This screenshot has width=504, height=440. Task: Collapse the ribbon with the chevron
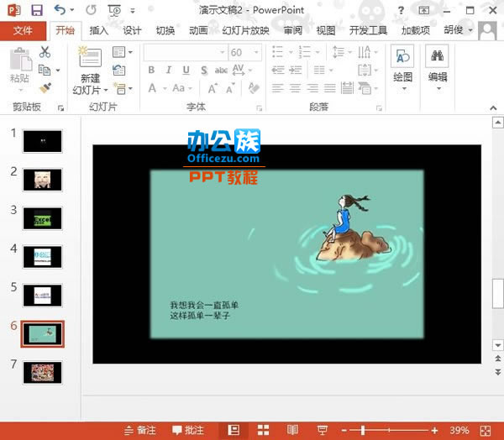(493, 107)
